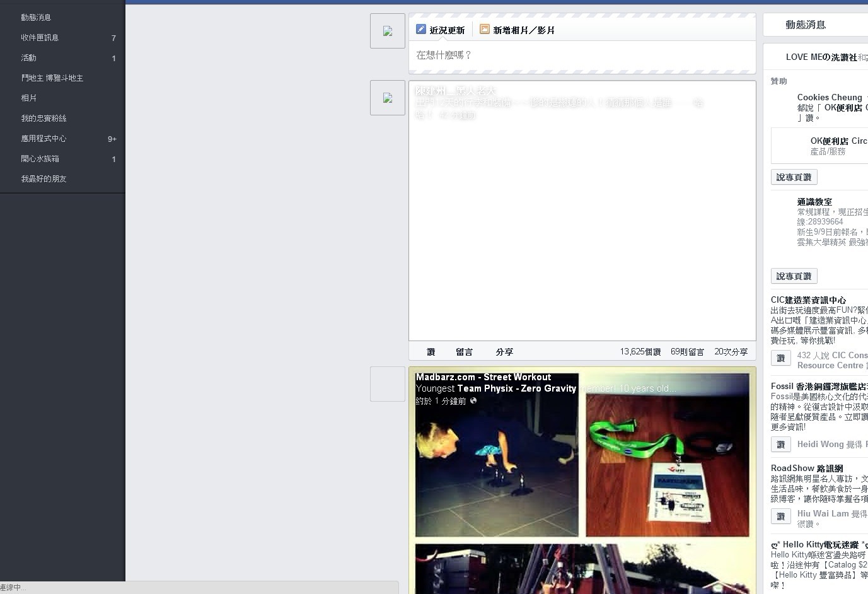The width and height of the screenshot is (868, 594).
Task: Click the add photo/video icon
Action: 485,29
